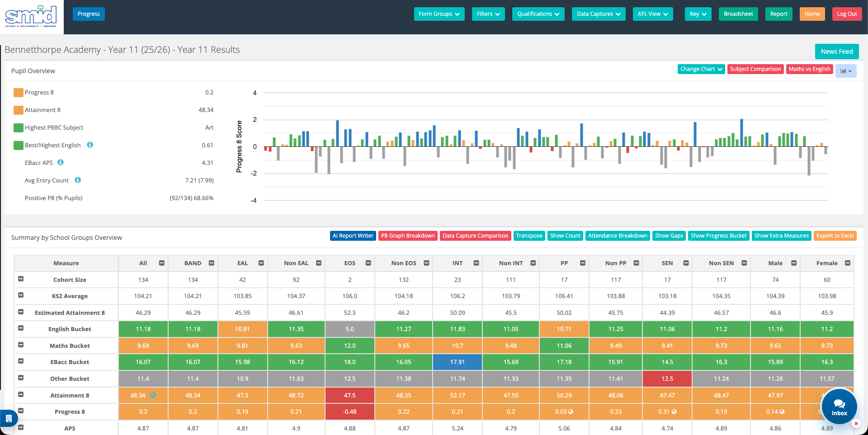Image resolution: width=868 pixels, height=435 pixels.
Task: Open the Inbox chat bubble
Action: pos(840,407)
